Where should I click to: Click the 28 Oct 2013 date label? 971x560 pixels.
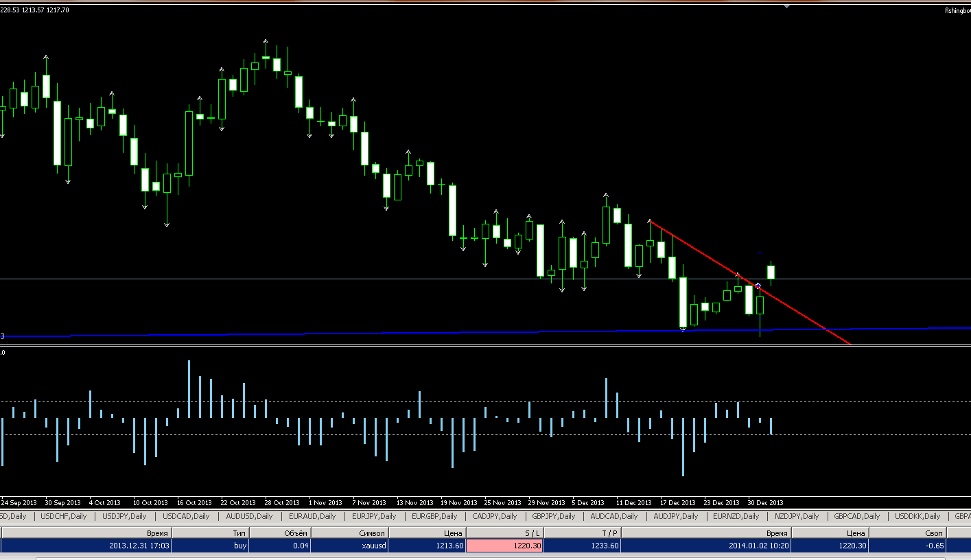tap(282, 502)
